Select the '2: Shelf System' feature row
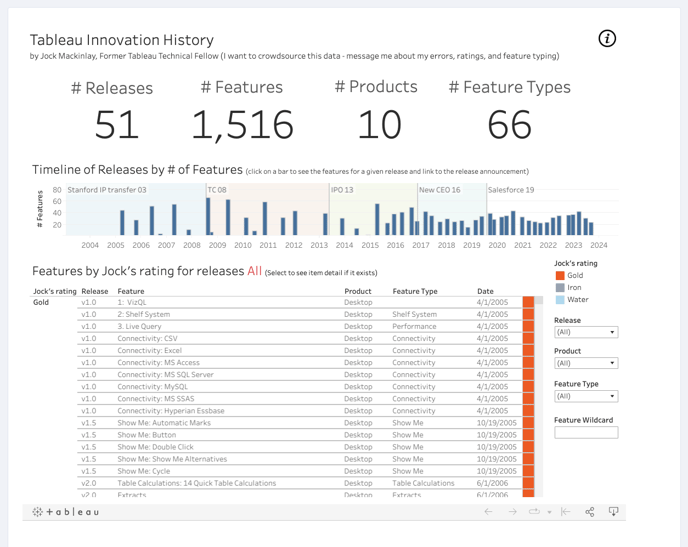This screenshot has width=688, height=547. [143, 315]
